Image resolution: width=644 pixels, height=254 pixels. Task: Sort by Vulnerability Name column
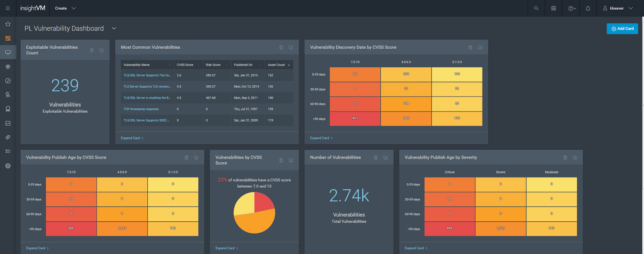(x=147, y=65)
